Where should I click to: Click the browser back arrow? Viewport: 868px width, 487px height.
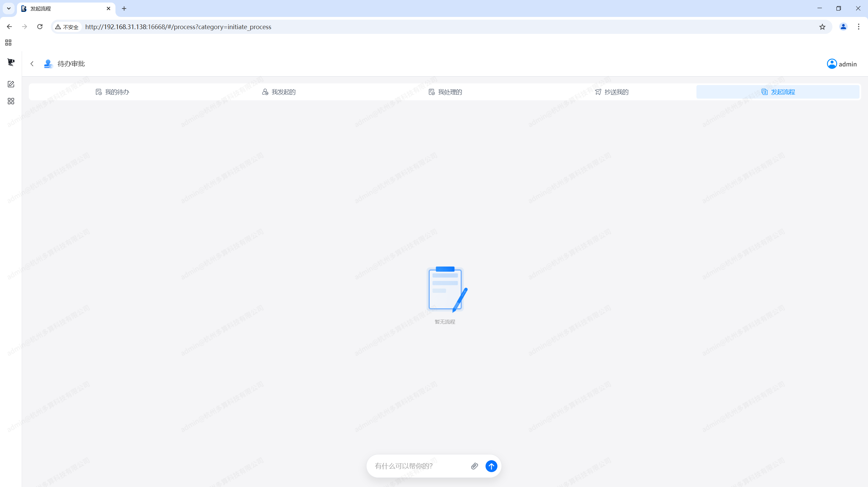pos(9,27)
